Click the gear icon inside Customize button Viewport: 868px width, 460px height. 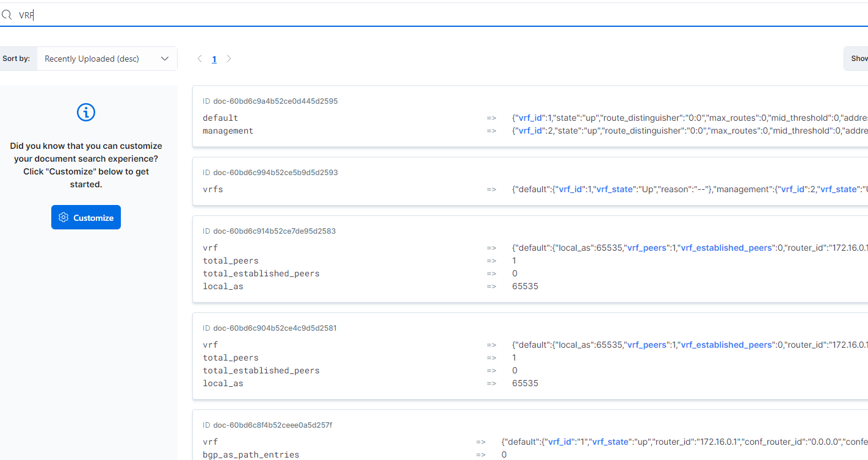(x=63, y=217)
